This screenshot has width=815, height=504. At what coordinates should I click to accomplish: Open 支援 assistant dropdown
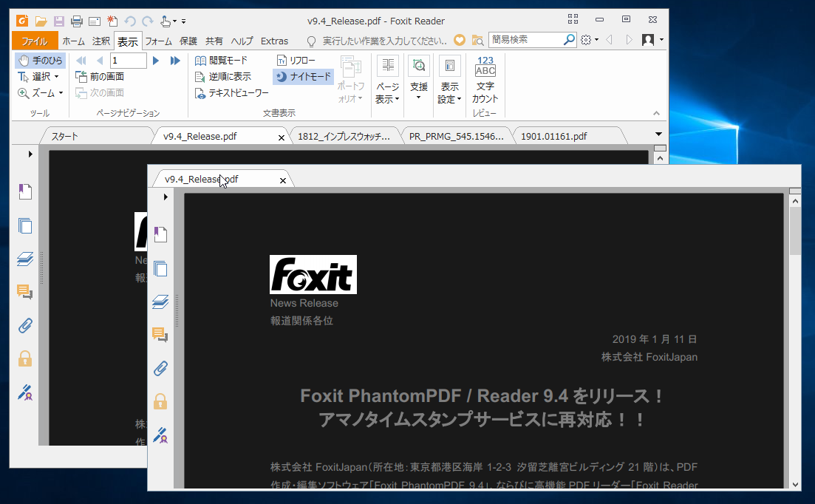418,78
